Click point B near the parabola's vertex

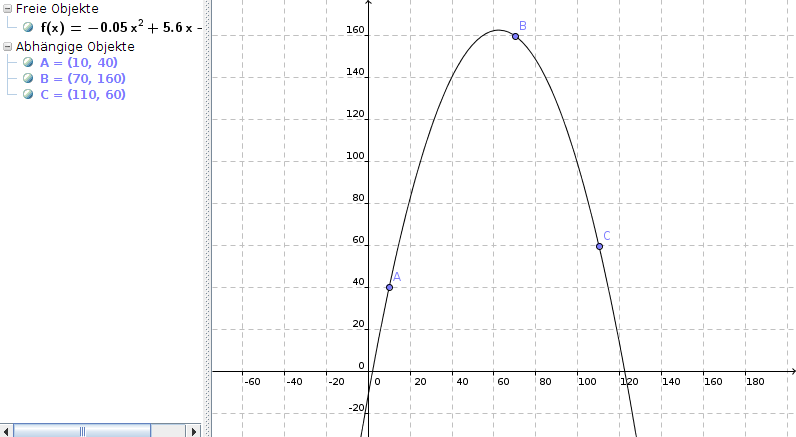point(515,36)
